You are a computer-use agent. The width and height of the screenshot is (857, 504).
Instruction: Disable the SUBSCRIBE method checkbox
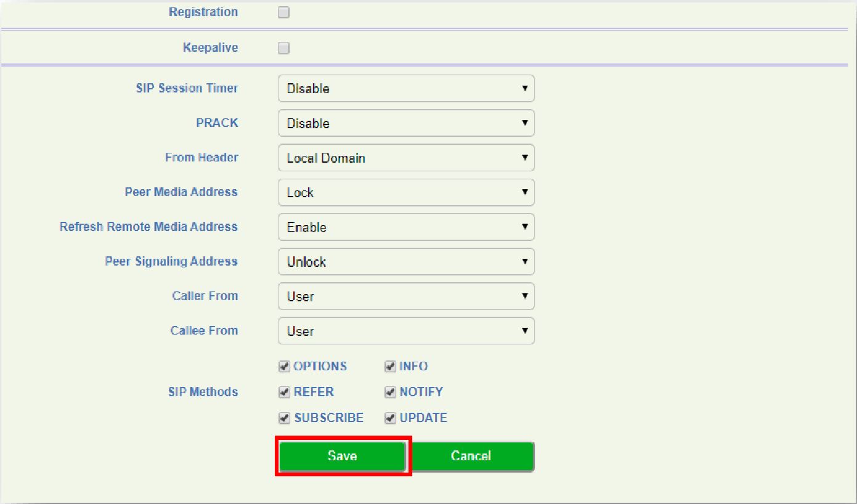[284, 418]
